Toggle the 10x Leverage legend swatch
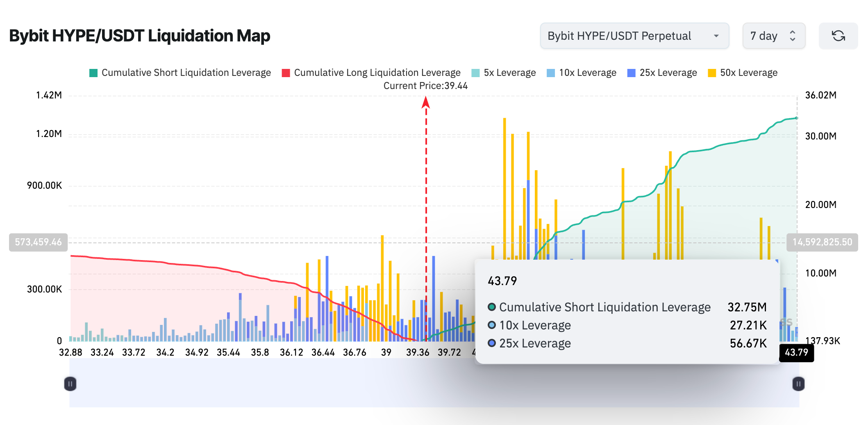 click(x=551, y=73)
